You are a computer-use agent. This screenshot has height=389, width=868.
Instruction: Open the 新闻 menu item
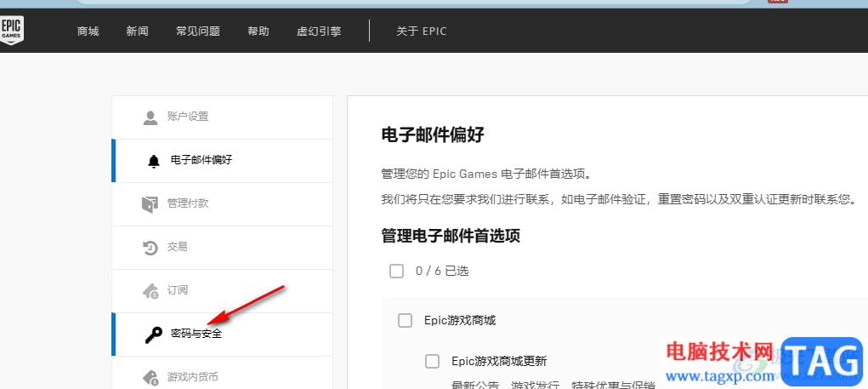click(137, 31)
